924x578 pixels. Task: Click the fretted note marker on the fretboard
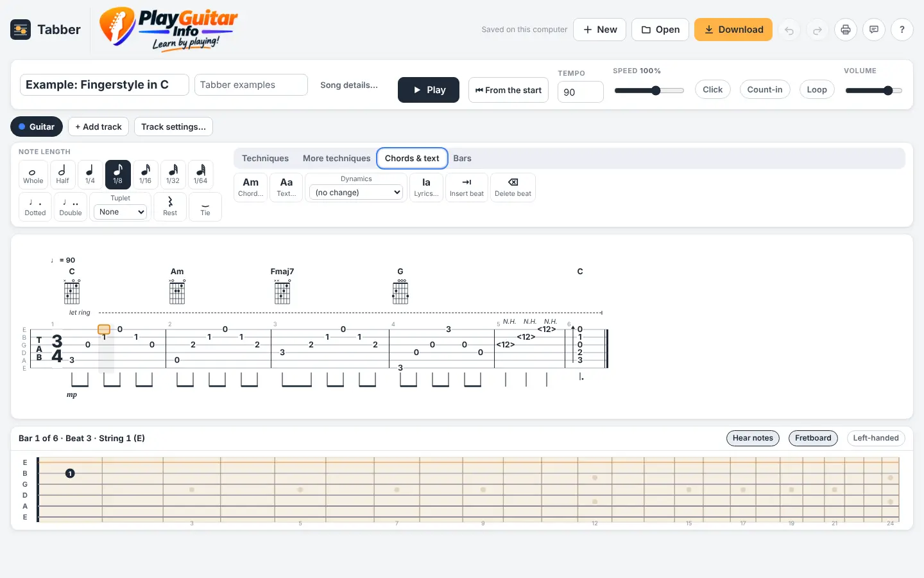(x=70, y=473)
